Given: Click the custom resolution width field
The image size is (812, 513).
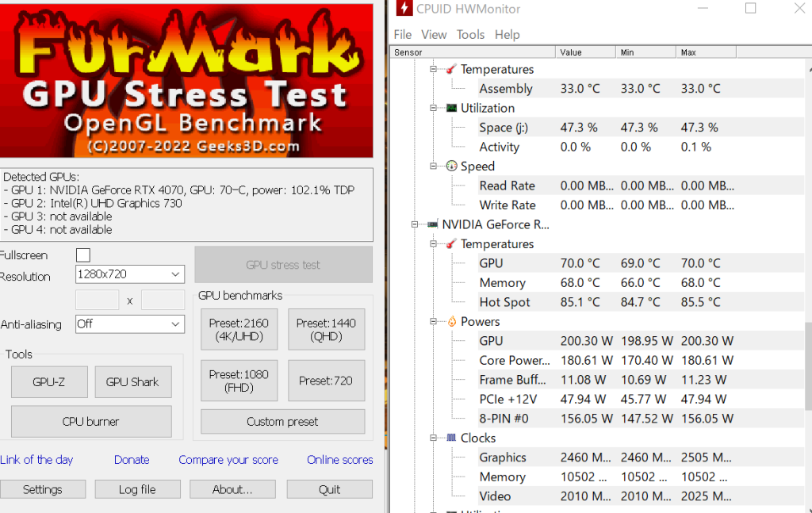Looking at the screenshot, I should click(98, 300).
